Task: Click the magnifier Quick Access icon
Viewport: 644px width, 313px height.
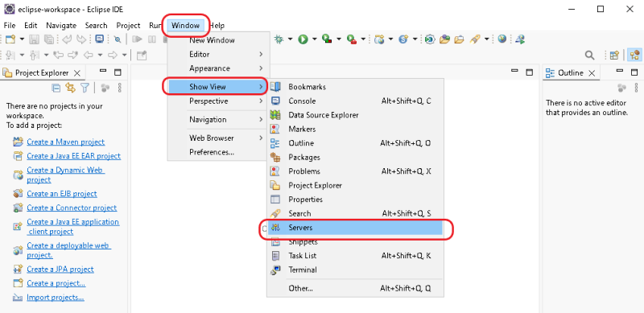Action: tap(589, 55)
